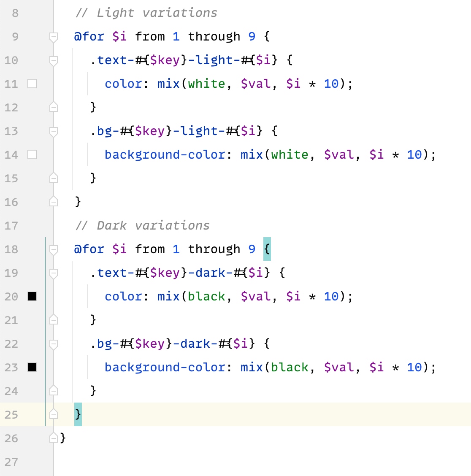Viewport: 471px width, 476px height.
Task: Click '.bg-#{$key}-light-#{$i}' selector
Action: tap(176, 131)
